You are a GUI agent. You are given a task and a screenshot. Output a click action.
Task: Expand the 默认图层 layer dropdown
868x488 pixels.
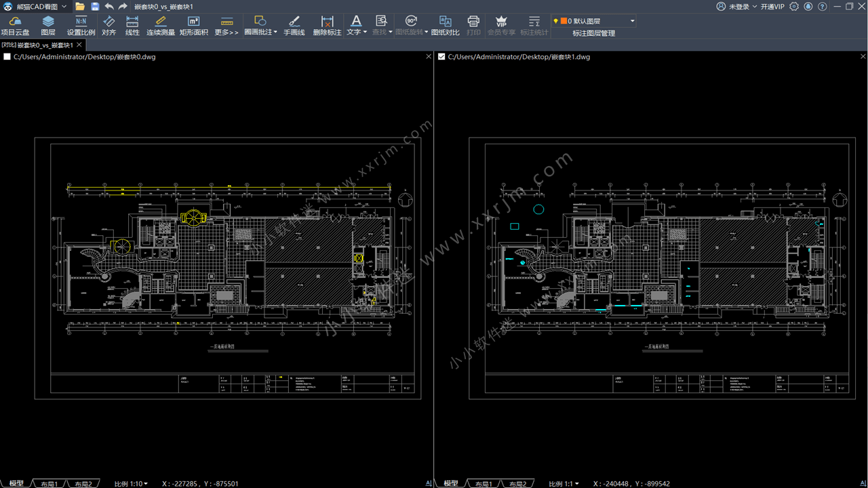coord(632,21)
